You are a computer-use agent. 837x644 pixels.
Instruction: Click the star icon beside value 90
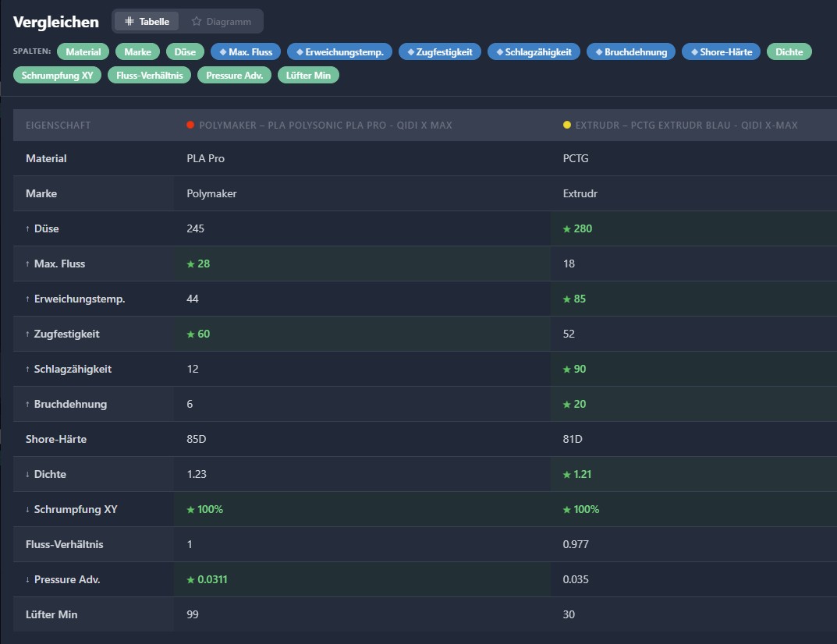point(567,370)
